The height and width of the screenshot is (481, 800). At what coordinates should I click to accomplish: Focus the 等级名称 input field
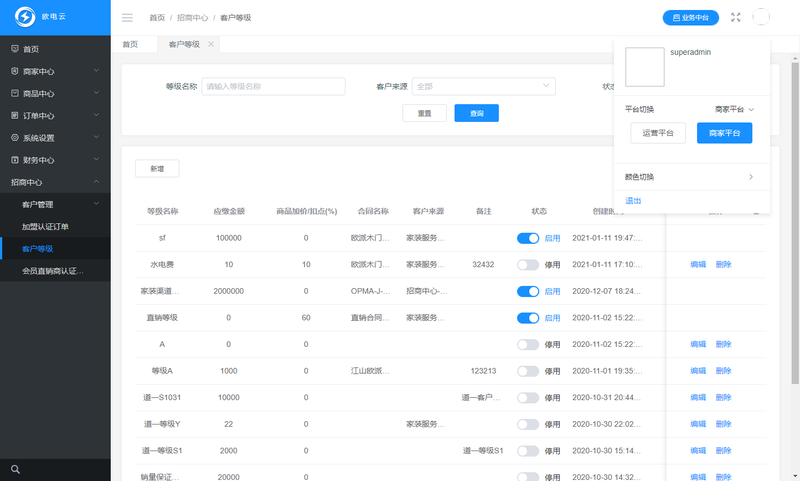pos(273,86)
